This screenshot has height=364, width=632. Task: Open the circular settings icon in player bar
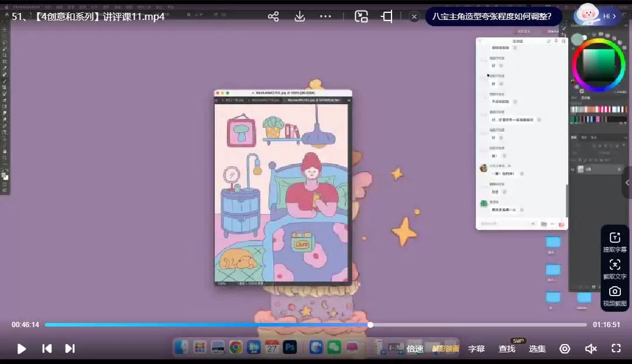[x=565, y=349]
